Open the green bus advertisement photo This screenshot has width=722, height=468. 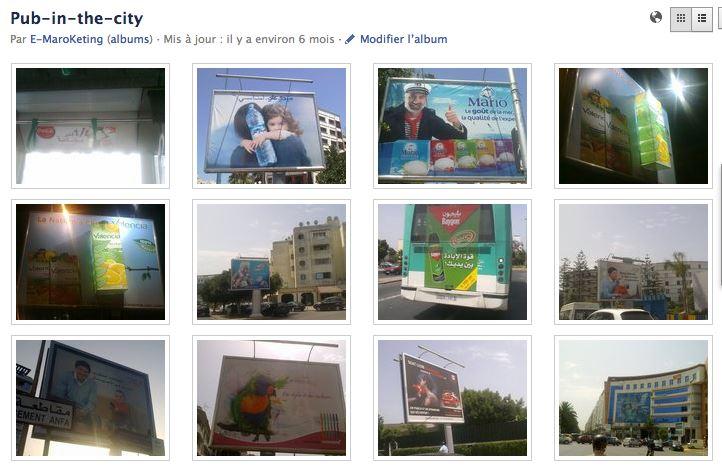point(452,262)
